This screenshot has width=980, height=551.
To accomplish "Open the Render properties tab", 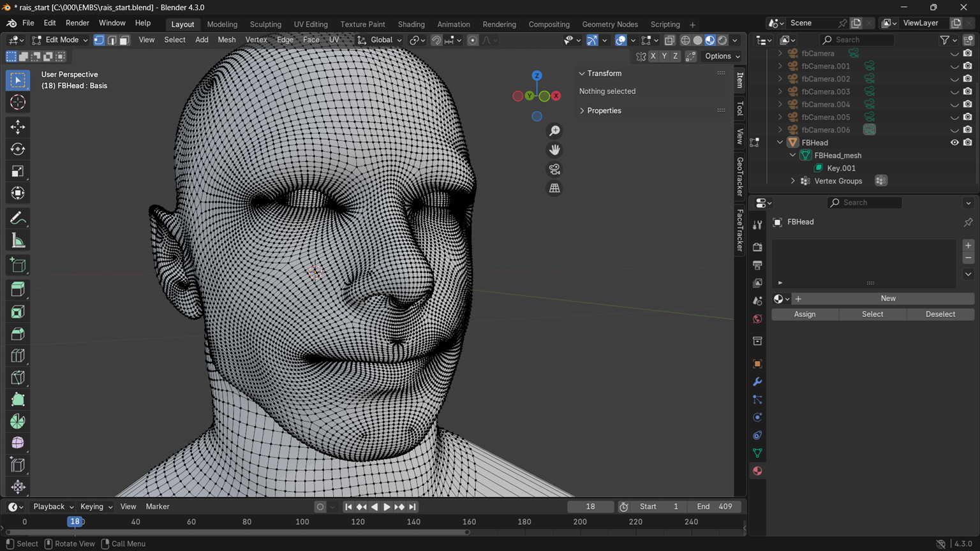I will coord(757,247).
